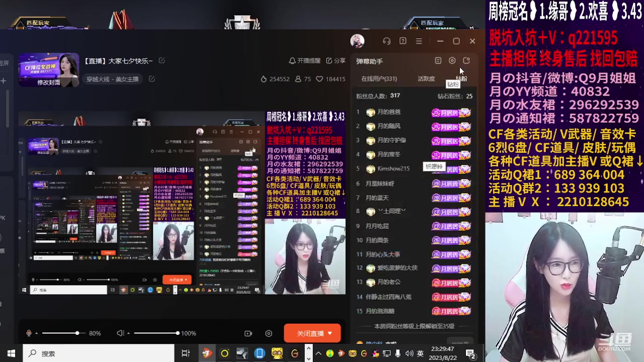Screen dimensions: 644x362
Task: Switch to the 活跃度 tab
Action: point(426,78)
